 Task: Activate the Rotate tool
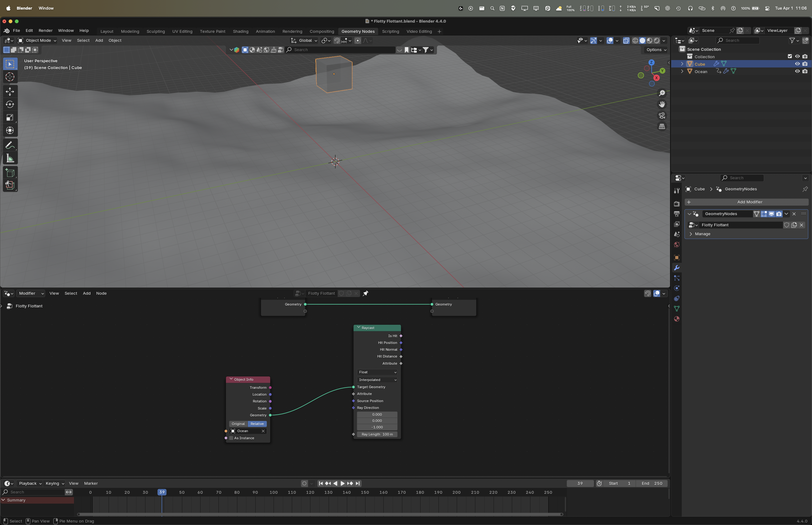[x=10, y=104]
